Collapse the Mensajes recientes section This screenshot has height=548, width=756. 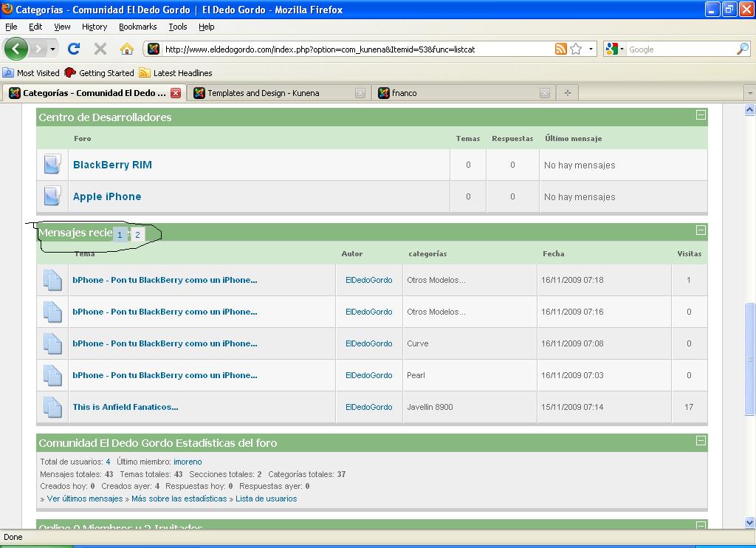click(701, 230)
